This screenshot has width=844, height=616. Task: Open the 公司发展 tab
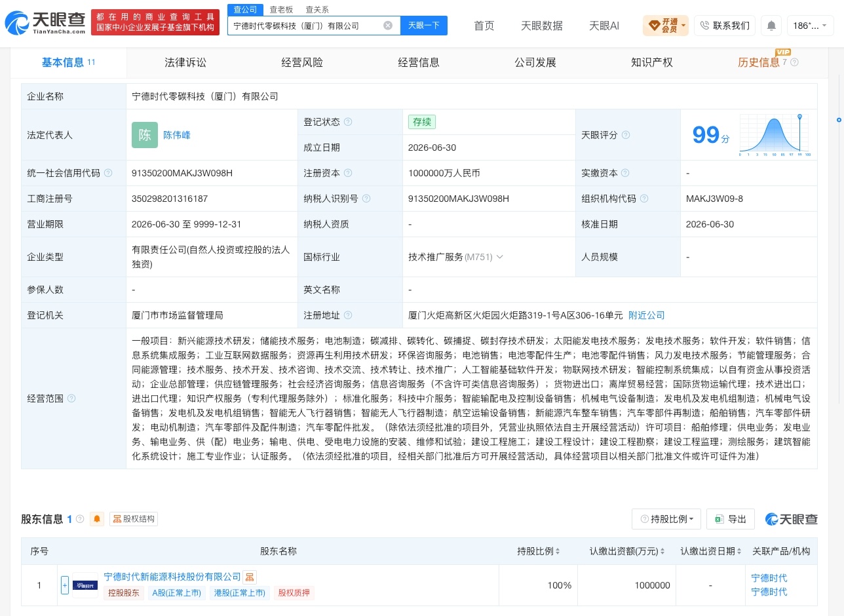pos(535,62)
